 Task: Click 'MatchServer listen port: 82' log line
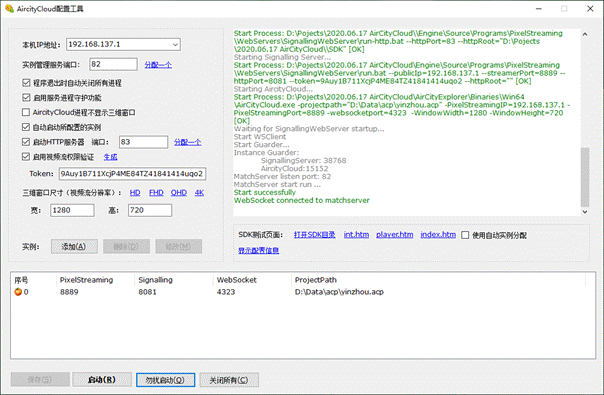click(x=282, y=176)
